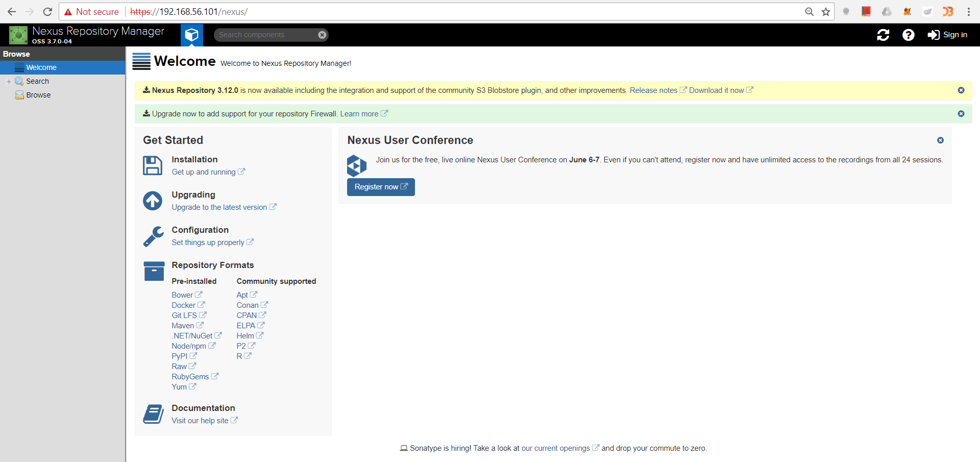This screenshot has width=980, height=462.
Task: Close the Nexus User Conference panel
Action: [x=940, y=140]
